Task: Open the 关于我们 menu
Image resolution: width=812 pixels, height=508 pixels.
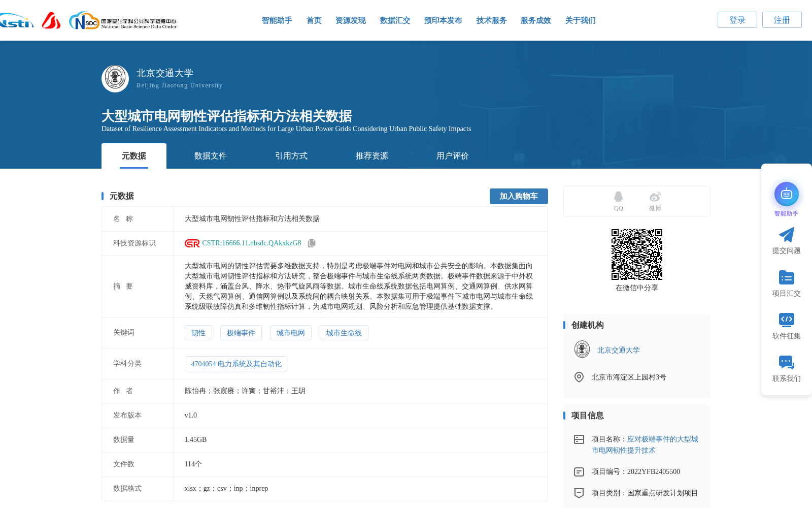Action: 581,20
